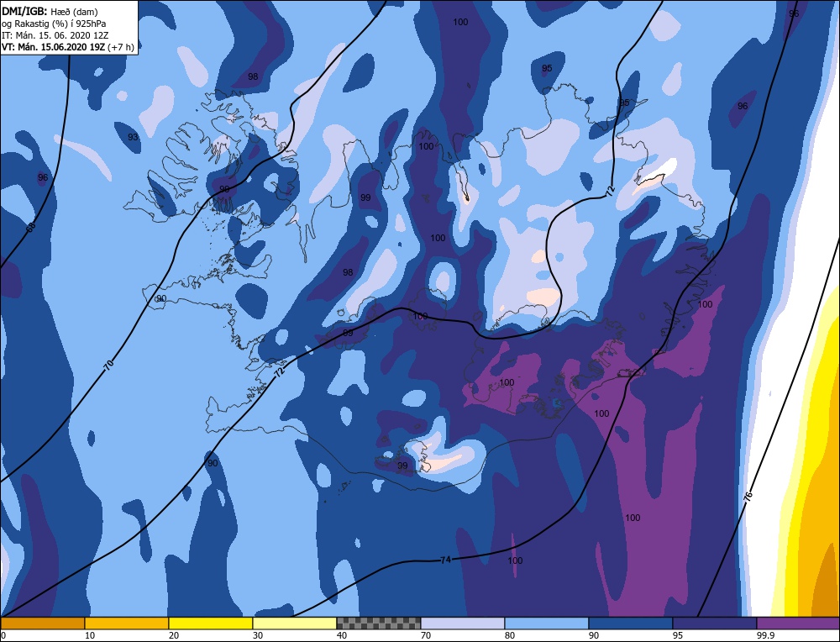Pick the bright yellow 20–30 legend swatch

pyautogui.click(x=211, y=623)
